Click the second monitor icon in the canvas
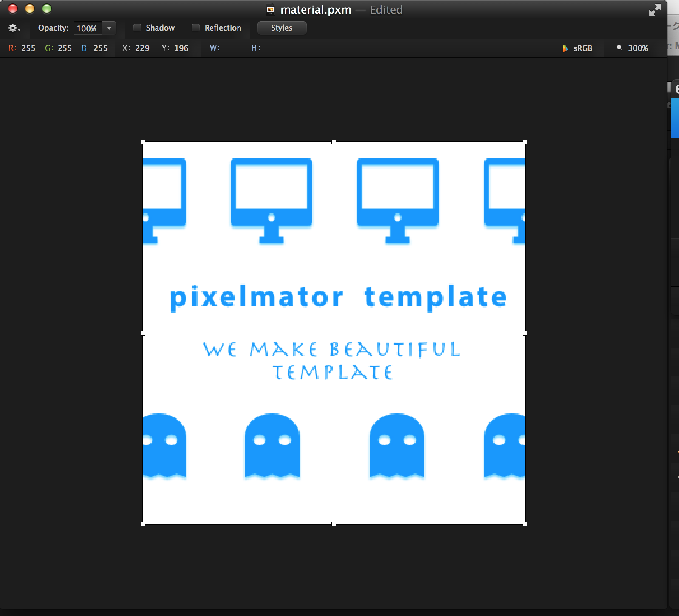This screenshot has height=616, width=679. click(x=272, y=201)
